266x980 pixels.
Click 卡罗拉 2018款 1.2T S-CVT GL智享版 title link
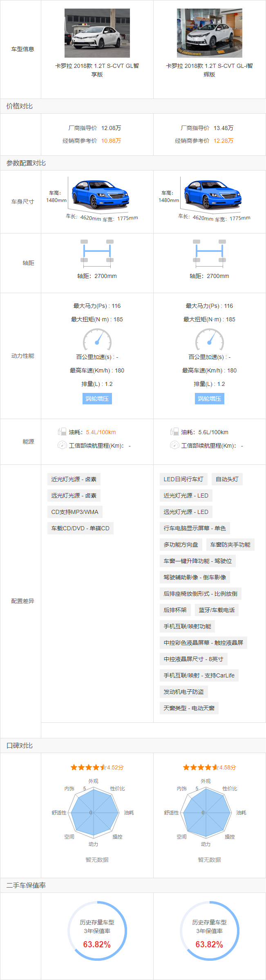tap(97, 70)
